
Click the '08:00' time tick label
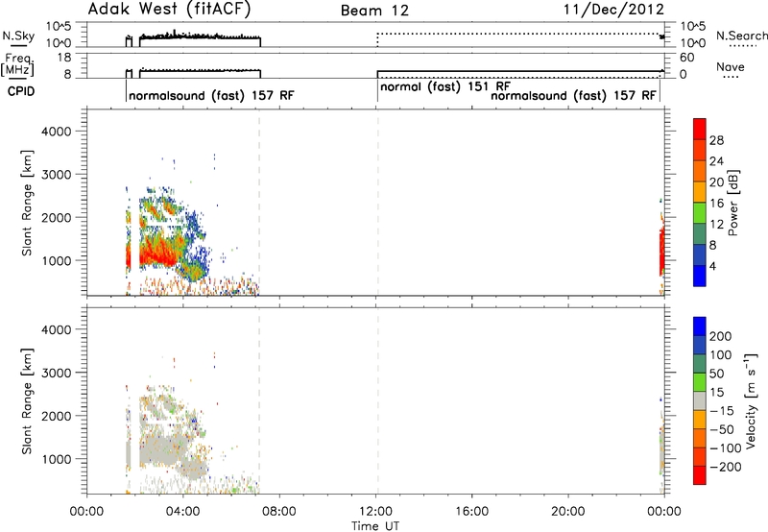tap(279, 512)
